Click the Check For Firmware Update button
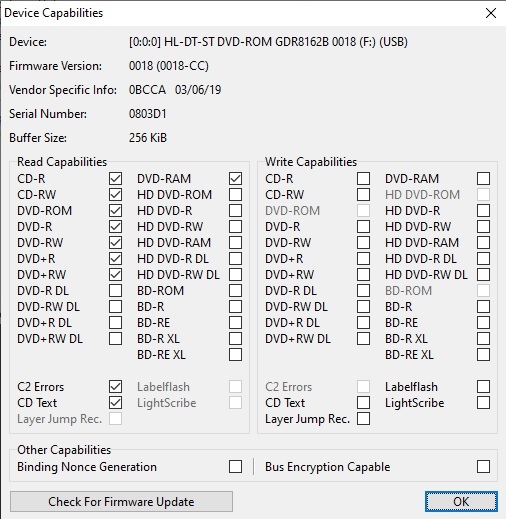 click(x=121, y=501)
